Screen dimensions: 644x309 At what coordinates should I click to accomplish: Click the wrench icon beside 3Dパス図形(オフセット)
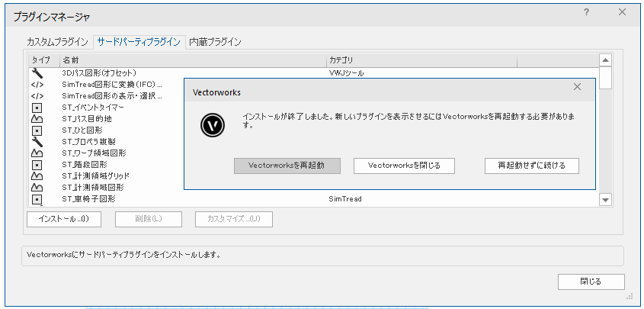37,73
